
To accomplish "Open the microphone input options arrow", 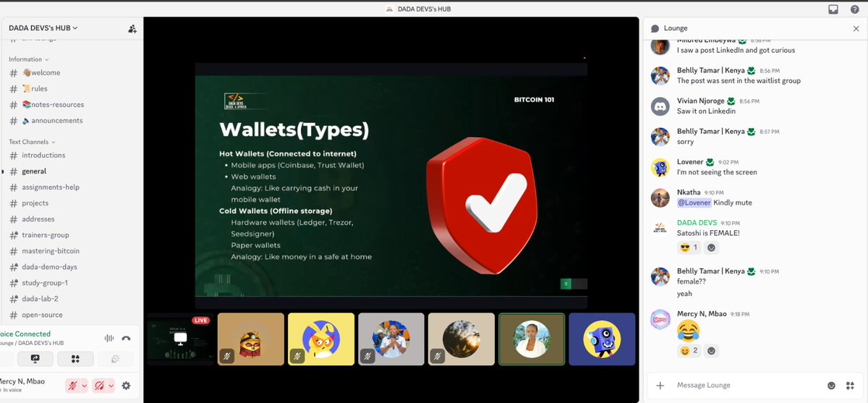I will tap(85, 386).
